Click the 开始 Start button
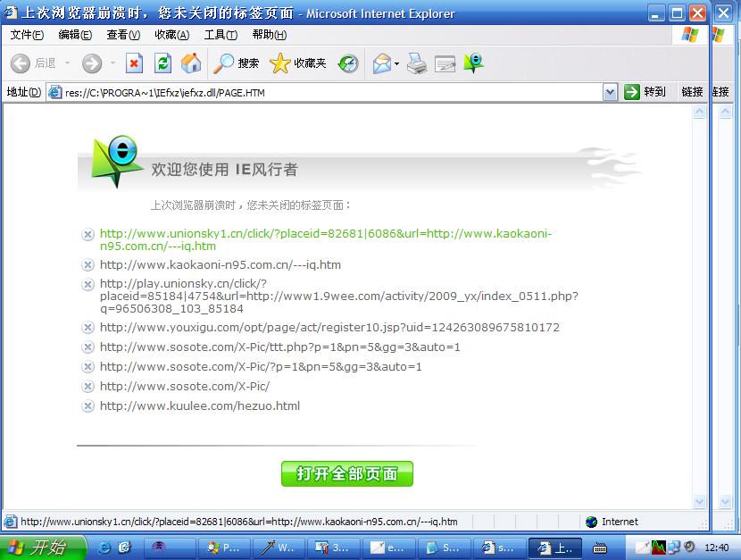 (44, 547)
